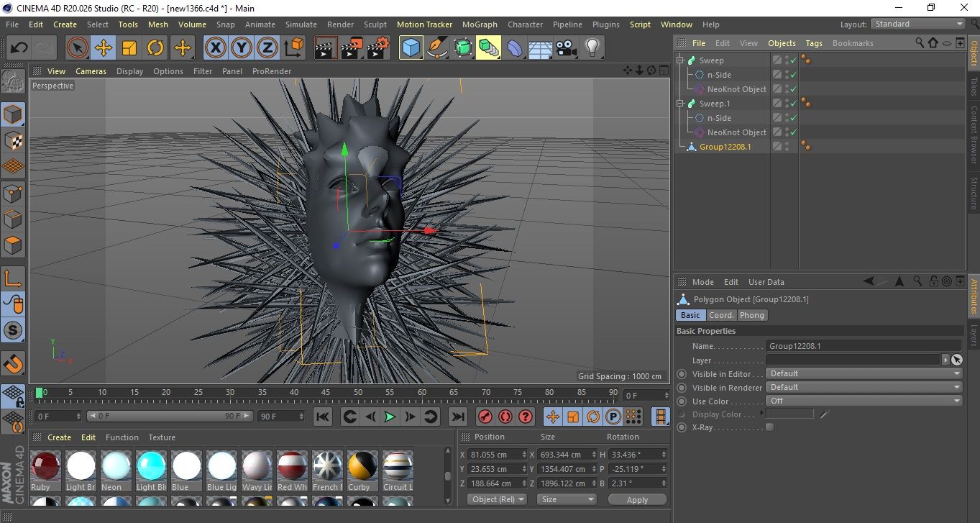Toggle the Z axis lock
This screenshot has width=980, height=523.
267,48
